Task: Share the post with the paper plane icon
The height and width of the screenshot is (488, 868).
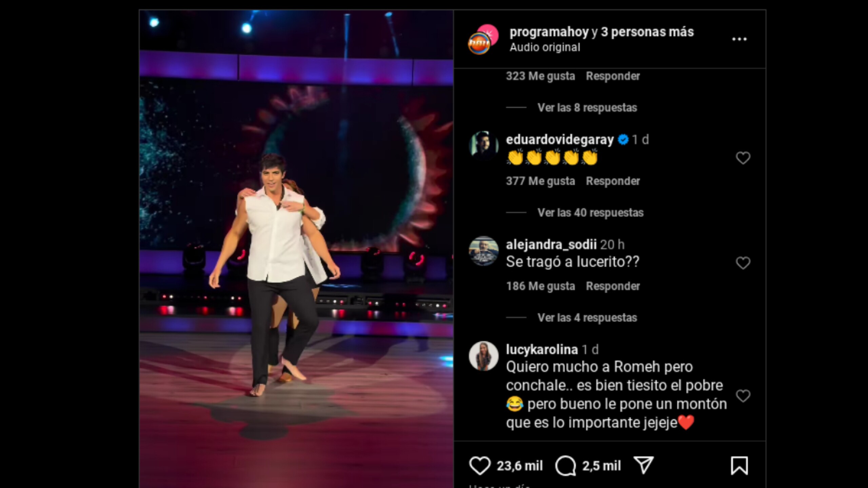Action: [644, 465]
